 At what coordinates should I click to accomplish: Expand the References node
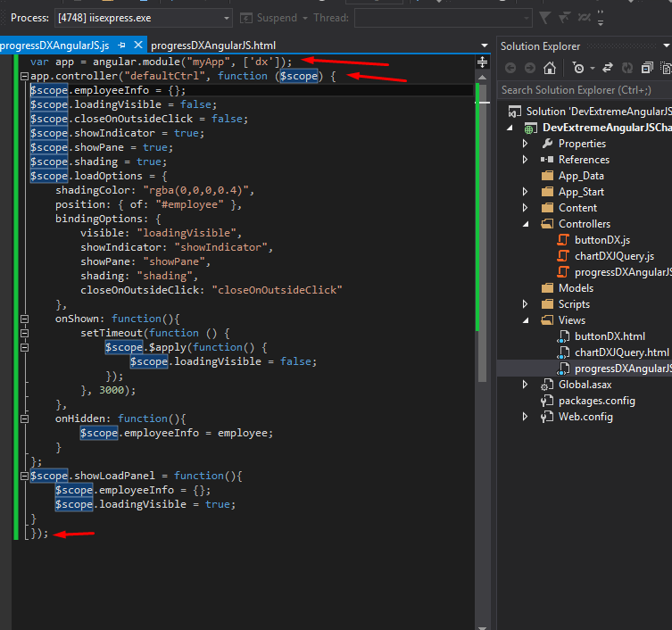pos(525,160)
